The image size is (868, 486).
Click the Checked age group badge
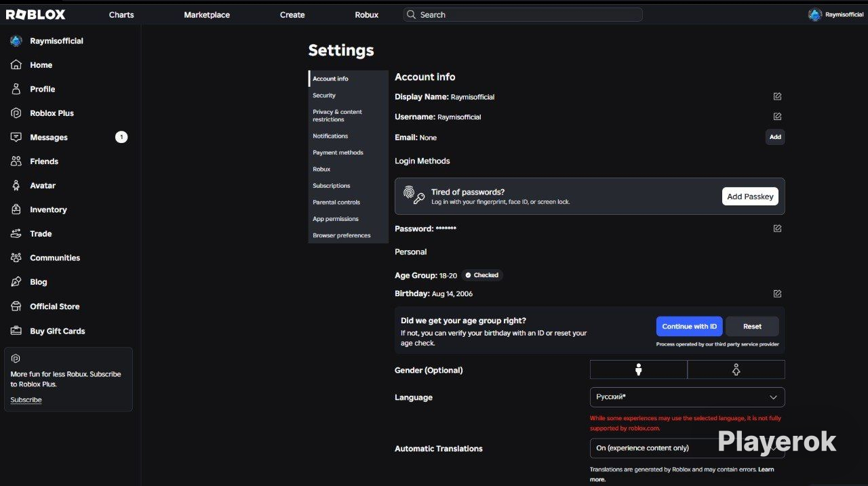(x=482, y=275)
